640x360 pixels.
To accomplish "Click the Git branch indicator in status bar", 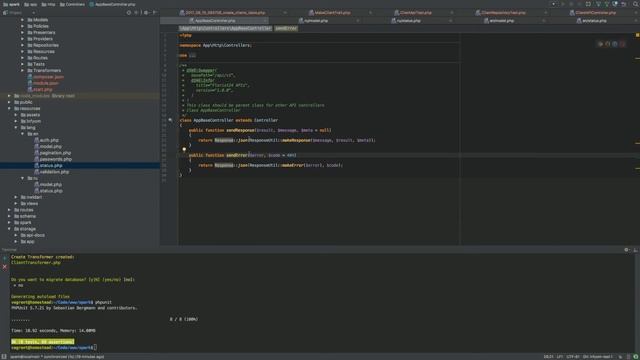I will click(x=598, y=357).
